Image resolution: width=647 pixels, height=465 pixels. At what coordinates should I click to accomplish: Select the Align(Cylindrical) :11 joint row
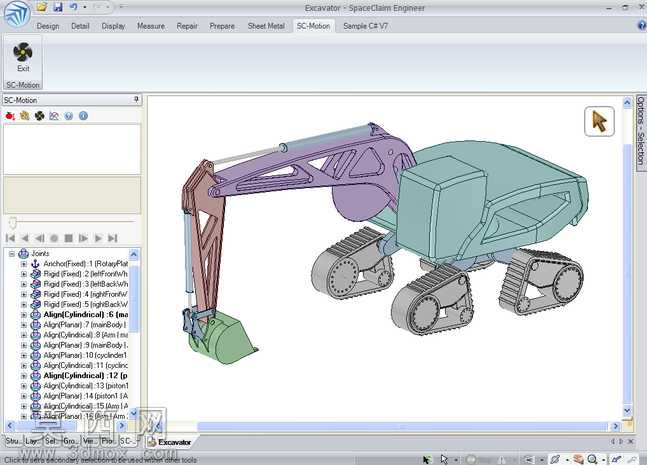point(85,365)
